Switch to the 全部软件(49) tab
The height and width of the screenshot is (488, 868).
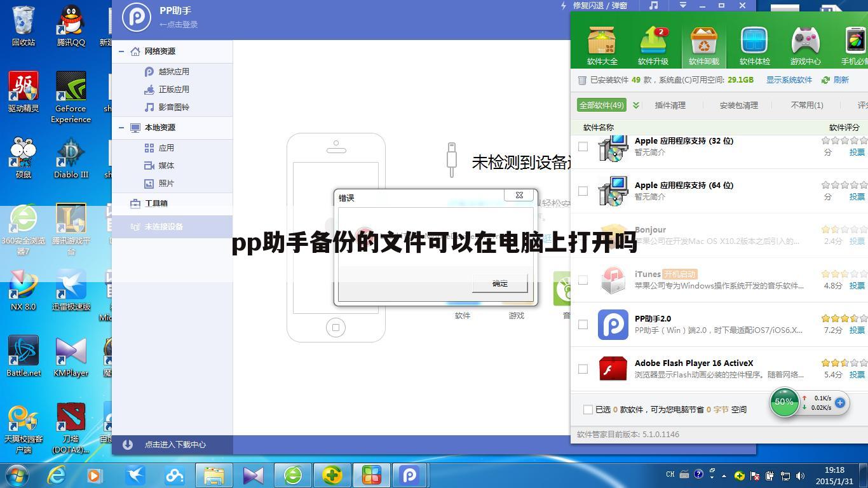[x=601, y=105]
